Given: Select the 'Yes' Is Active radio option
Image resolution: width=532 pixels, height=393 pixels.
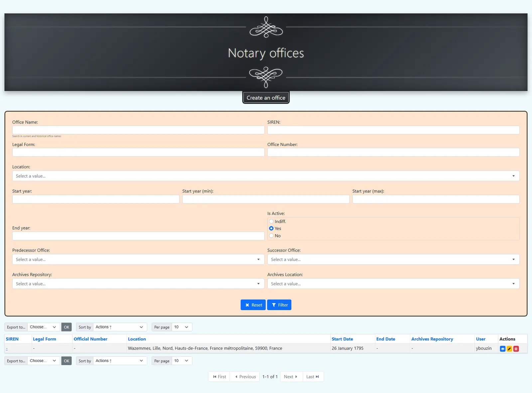Looking at the screenshot, I should 271,228.
